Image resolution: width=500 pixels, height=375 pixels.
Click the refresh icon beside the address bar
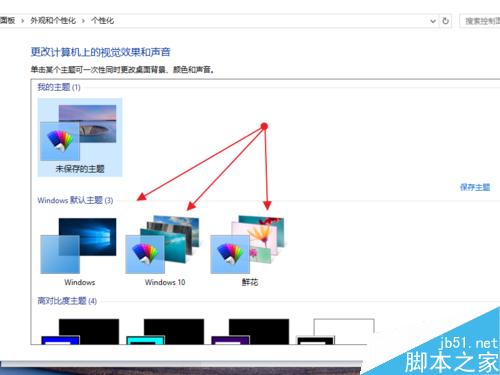coord(445,21)
